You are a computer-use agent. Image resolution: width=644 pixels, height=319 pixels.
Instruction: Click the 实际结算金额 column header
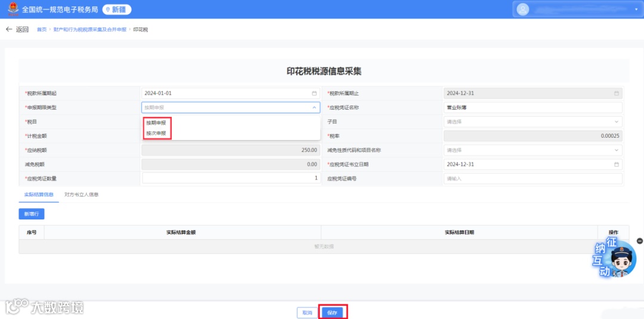pyautogui.click(x=181, y=233)
